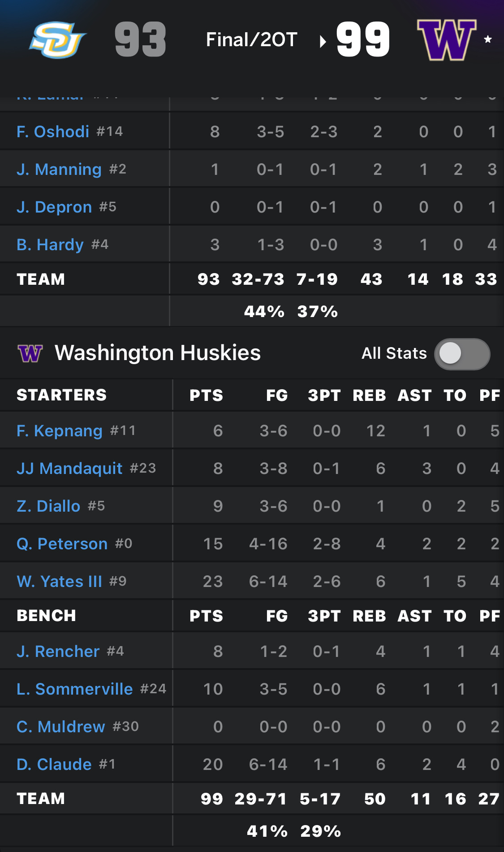Screen dimensions: 504x852
Task: Select D. Claude from bench
Action: pos(54,765)
